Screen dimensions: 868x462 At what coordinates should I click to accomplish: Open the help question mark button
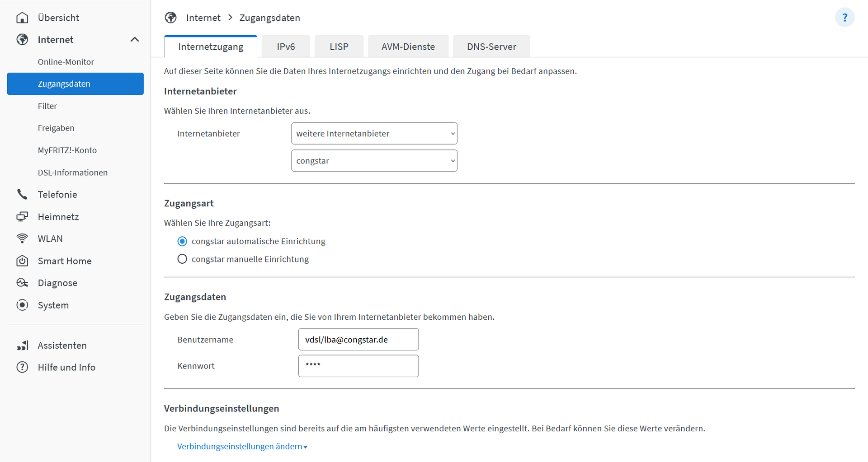pyautogui.click(x=844, y=18)
